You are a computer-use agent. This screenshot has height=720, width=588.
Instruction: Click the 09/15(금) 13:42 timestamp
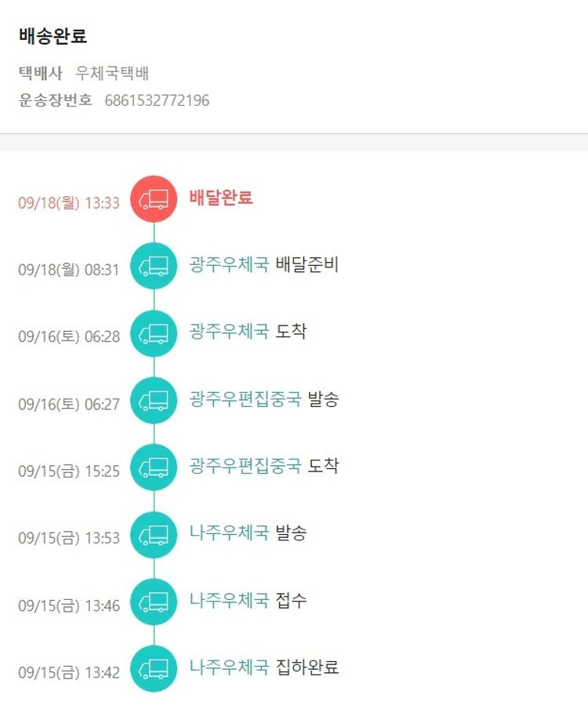[69, 673]
